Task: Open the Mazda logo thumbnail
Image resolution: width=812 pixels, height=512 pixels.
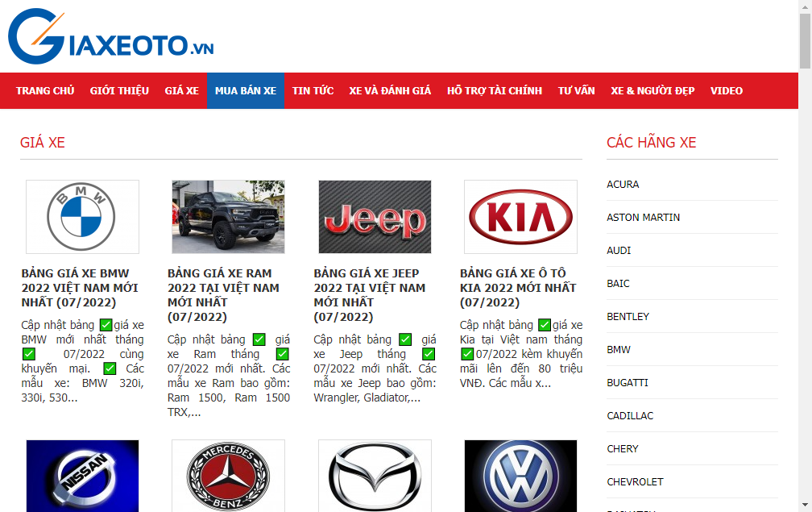Action: (375, 477)
